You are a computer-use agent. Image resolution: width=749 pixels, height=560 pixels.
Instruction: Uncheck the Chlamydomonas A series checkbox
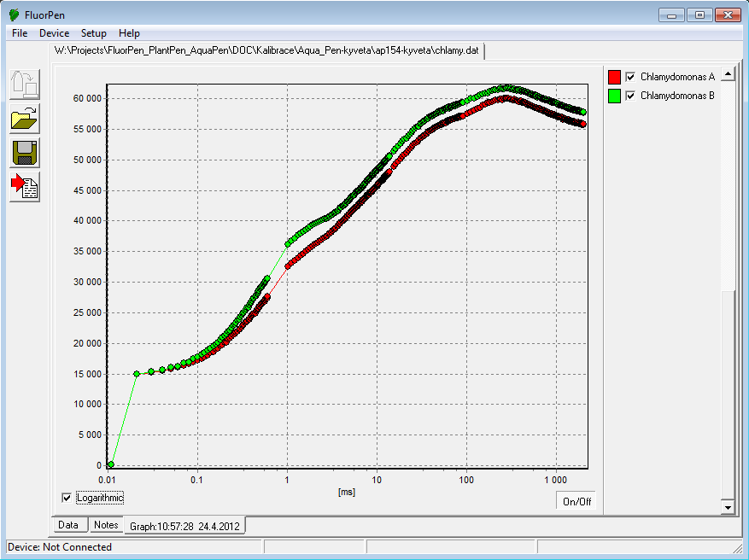click(630, 77)
